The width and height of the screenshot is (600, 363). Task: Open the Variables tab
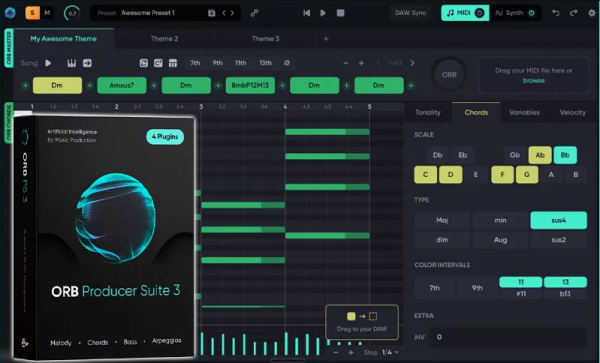524,112
